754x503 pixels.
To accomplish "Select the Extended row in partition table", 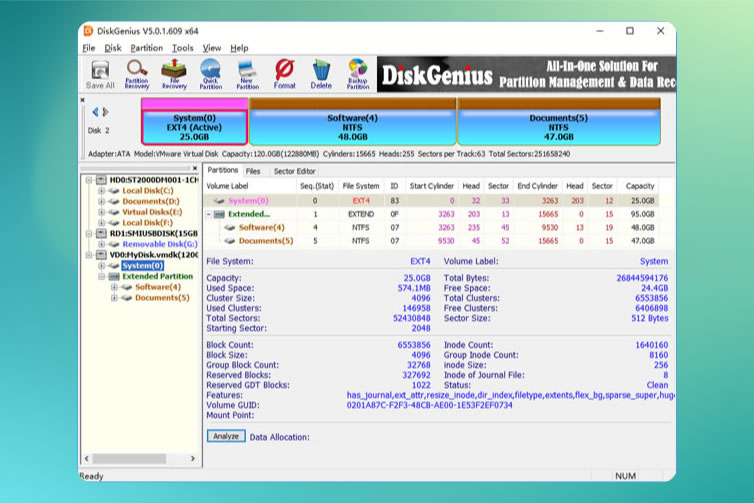I will click(x=431, y=214).
